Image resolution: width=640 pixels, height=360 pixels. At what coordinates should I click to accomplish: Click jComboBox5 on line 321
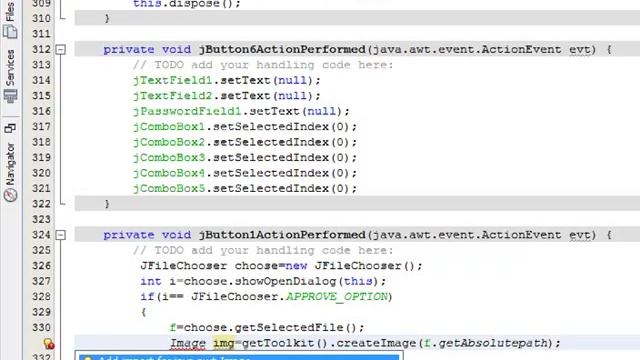[x=169, y=189]
